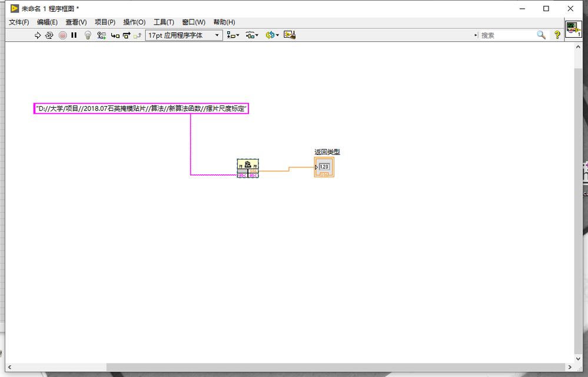Open 工具(T) menu
Image resolution: width=588 pixels, height=377 pixels.
[x=164, y=22]
